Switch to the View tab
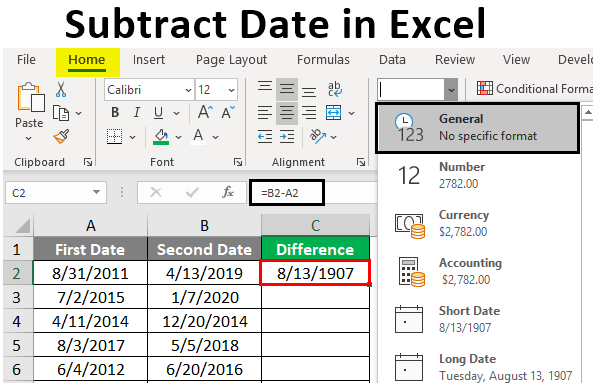This screenshot has width=593, height=383. coord(516,59)
